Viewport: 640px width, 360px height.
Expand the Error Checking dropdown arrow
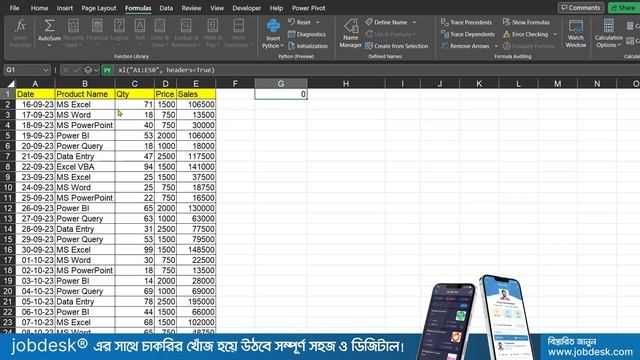[555, 34]
